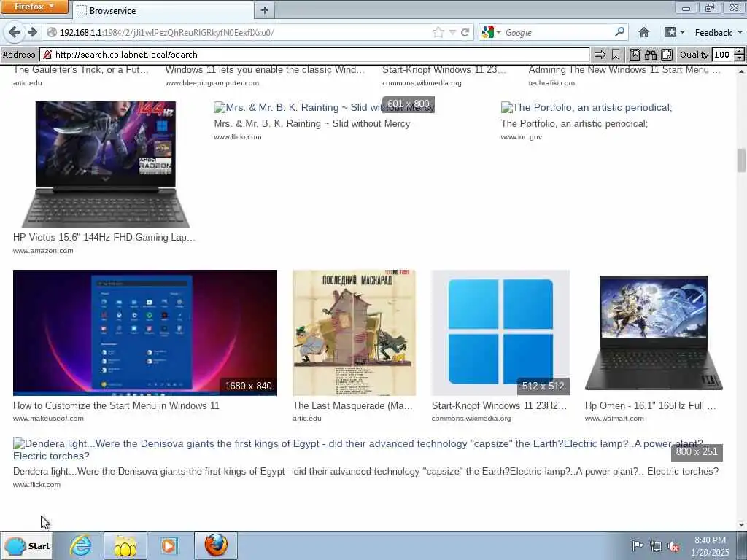Reload the page with the refresh icon

click(x=465, y=32)
